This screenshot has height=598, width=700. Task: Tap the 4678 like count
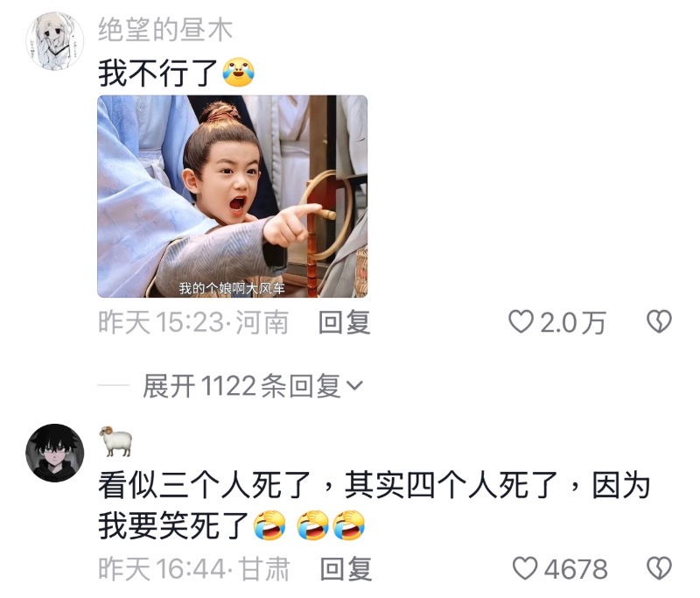pyautogui.click(x=576, y=569)
